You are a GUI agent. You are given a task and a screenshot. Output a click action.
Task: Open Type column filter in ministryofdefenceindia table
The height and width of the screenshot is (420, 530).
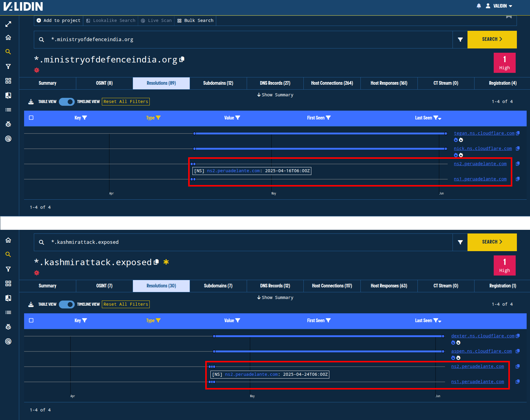coord(158,118)
